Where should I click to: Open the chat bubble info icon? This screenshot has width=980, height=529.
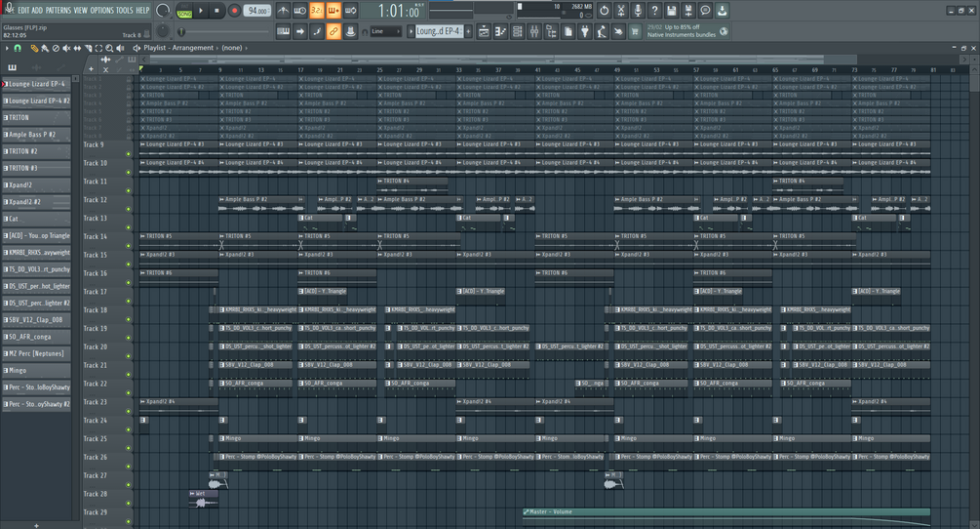[705, 11]
